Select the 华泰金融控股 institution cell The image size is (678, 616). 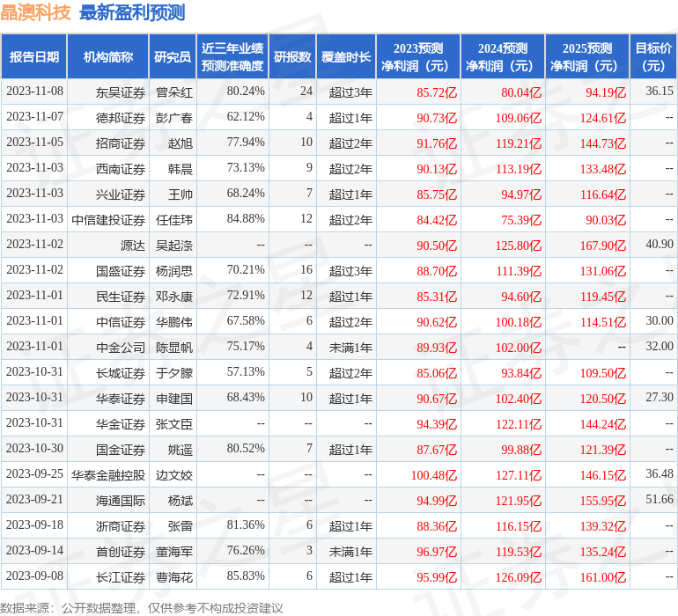108,474
